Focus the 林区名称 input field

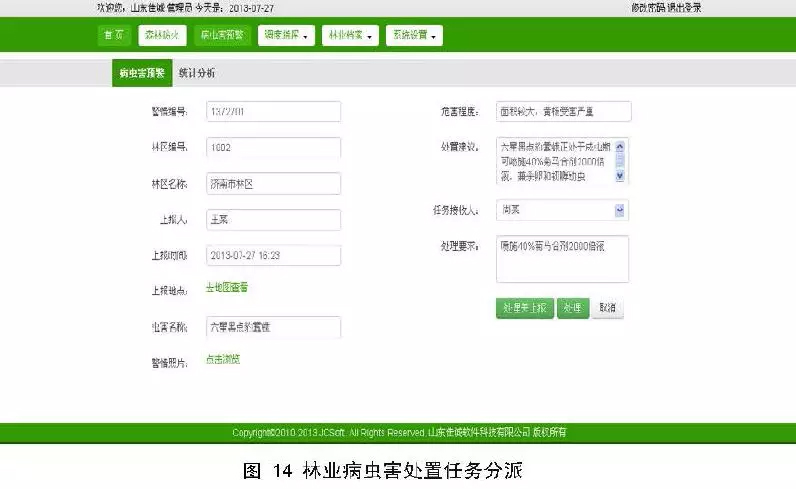tap(273, 184)
